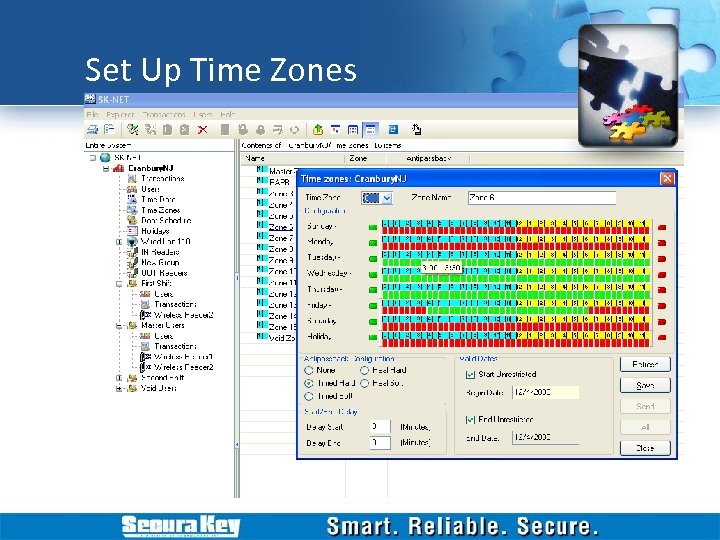720x540 pixels.
Task: Select the None antipassback option
Action: 309,370
